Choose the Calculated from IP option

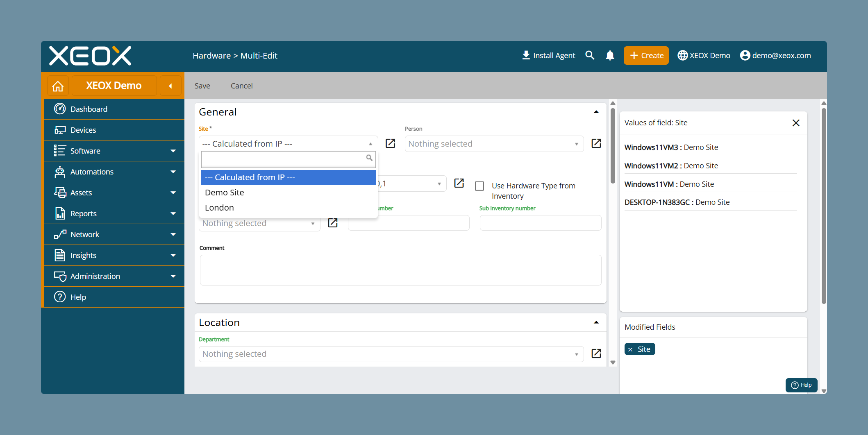[288, 177]
